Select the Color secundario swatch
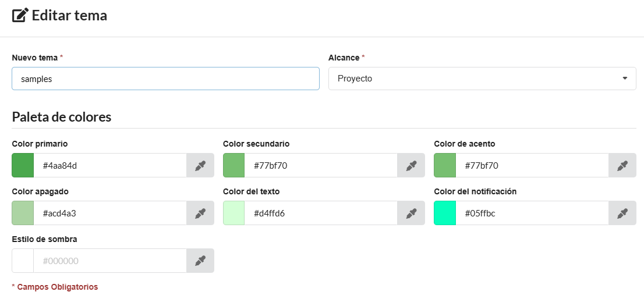 click(233, 166)
